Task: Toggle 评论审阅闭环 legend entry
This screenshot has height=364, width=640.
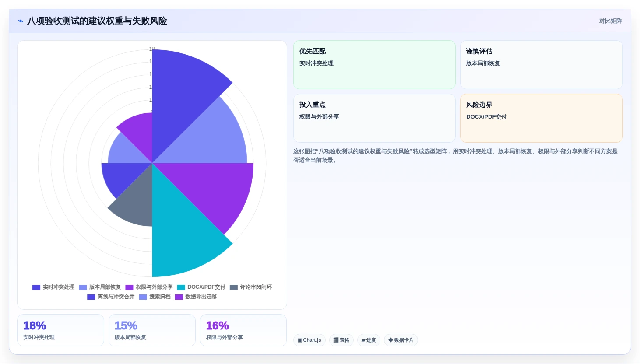Action: [x=251, y=287]
